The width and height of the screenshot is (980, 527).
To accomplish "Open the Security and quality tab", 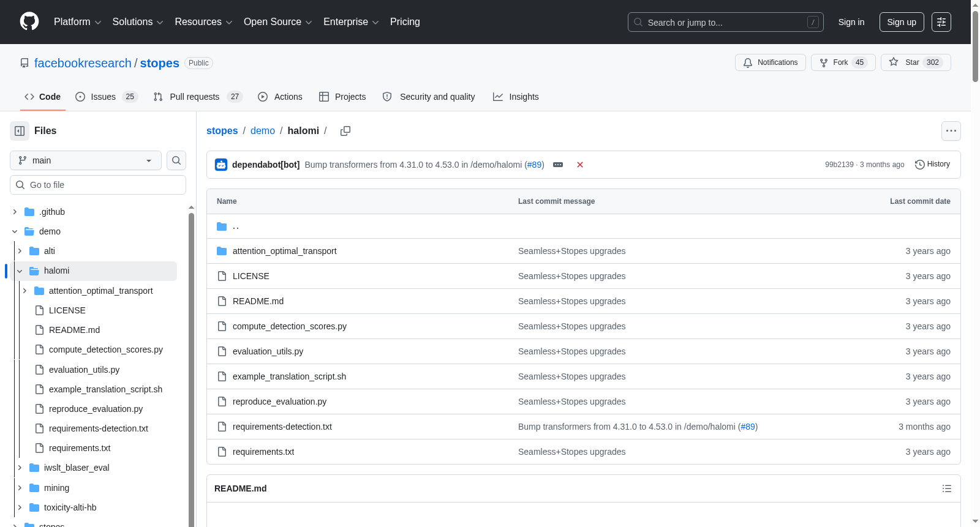I will tap(429, 97).
